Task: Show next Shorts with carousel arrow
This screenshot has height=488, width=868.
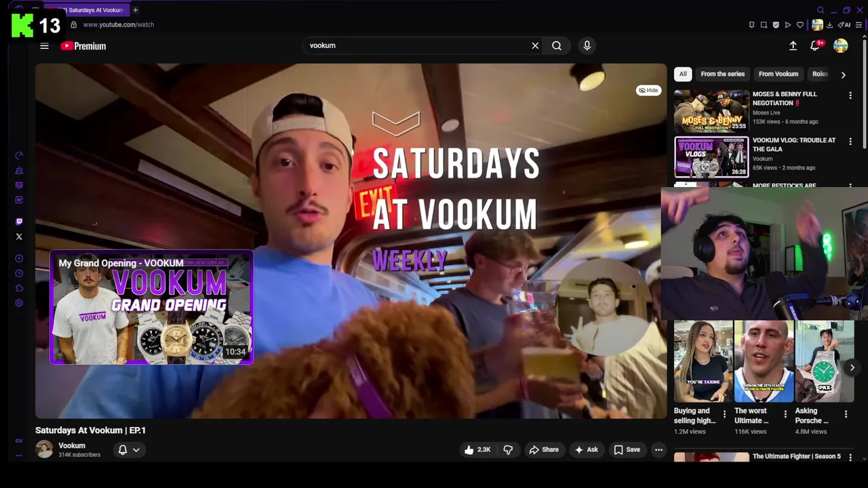Action: coord(852,367)
